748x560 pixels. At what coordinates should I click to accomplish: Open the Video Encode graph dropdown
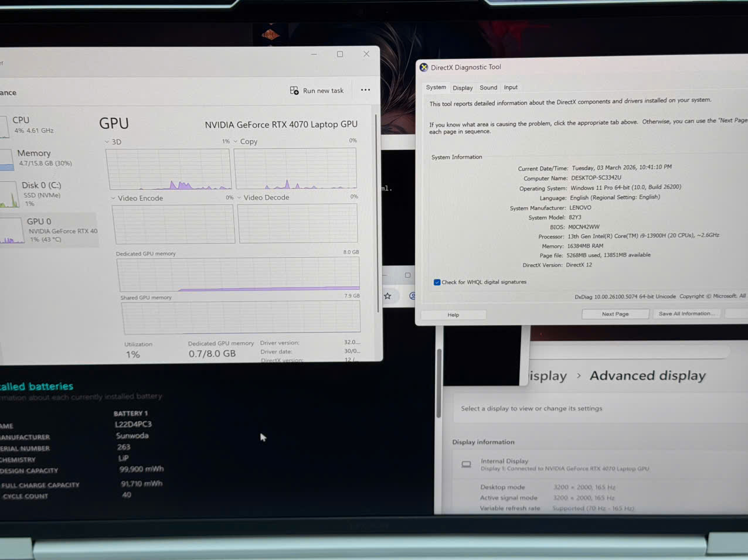(x=113, y=198)
